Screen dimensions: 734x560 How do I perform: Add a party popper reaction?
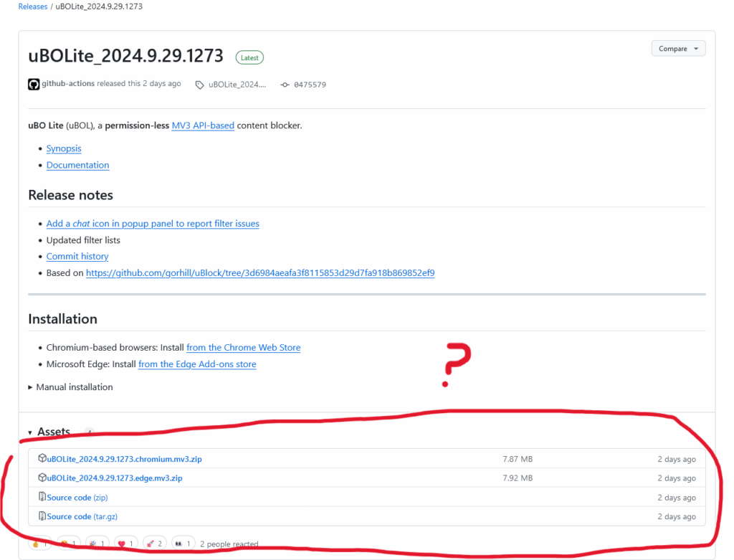(x=97, y=544)
